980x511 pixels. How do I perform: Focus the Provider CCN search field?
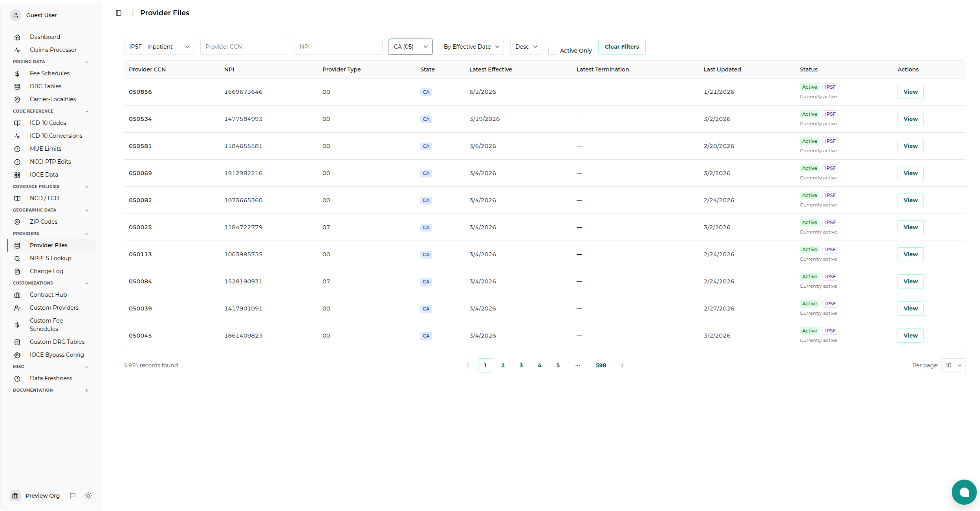coord(244,47)
